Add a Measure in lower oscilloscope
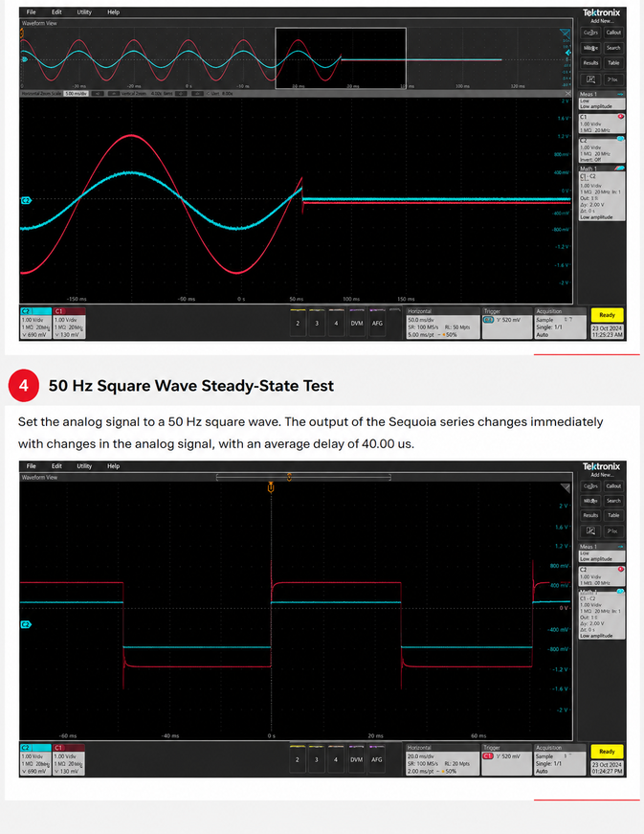The width and height of the screenshot is (644, 834). 590,501
